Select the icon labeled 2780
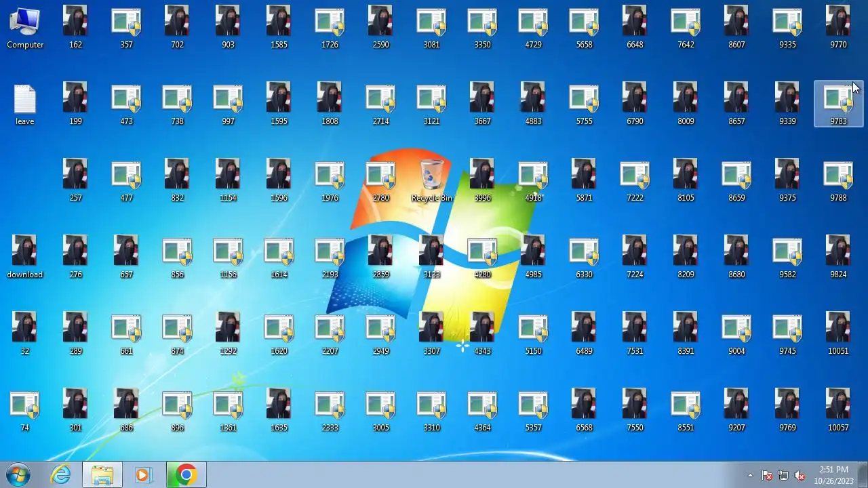Screen dimensions: 868x488 click(380, 181)
